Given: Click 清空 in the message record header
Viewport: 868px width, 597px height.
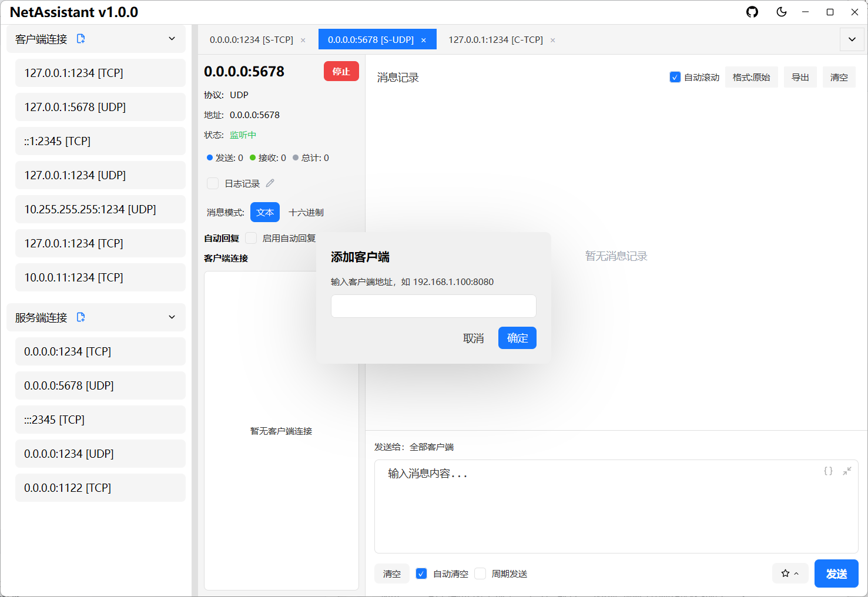Looking at the screenshot, I should (x=839, y=78).
